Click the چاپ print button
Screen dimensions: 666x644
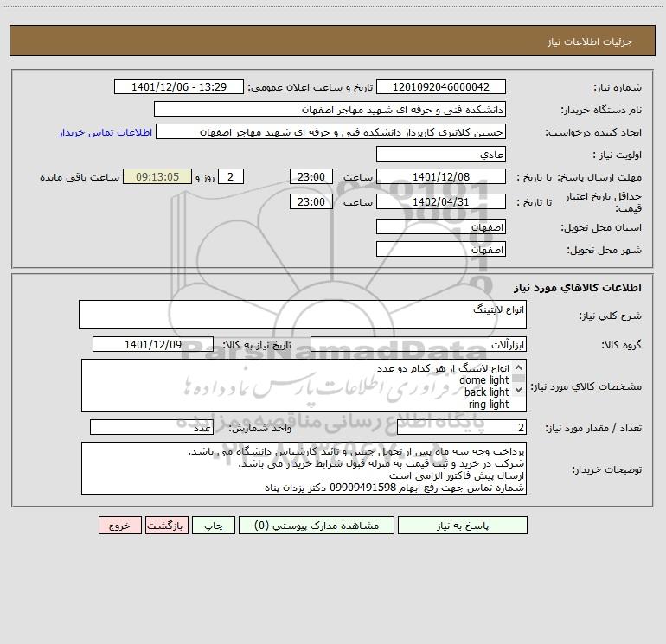click(214, 525)
